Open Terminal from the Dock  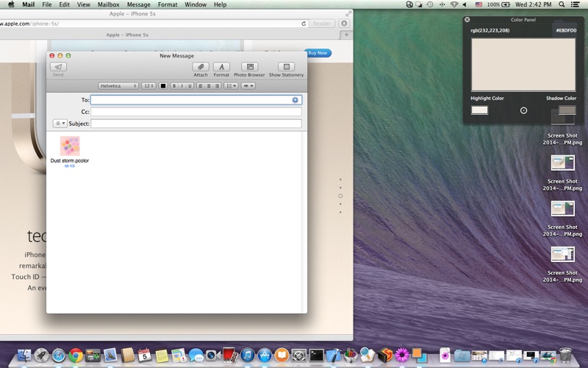pos(316,355)
